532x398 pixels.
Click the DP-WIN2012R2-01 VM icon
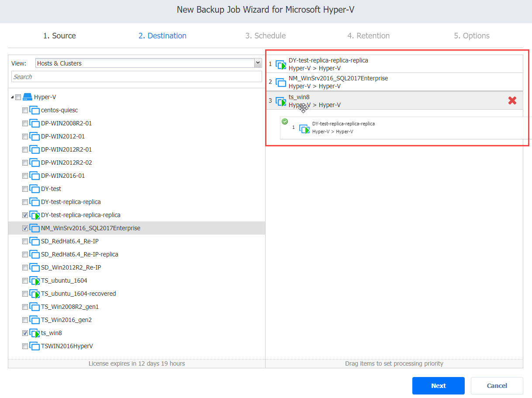point(35,149)
